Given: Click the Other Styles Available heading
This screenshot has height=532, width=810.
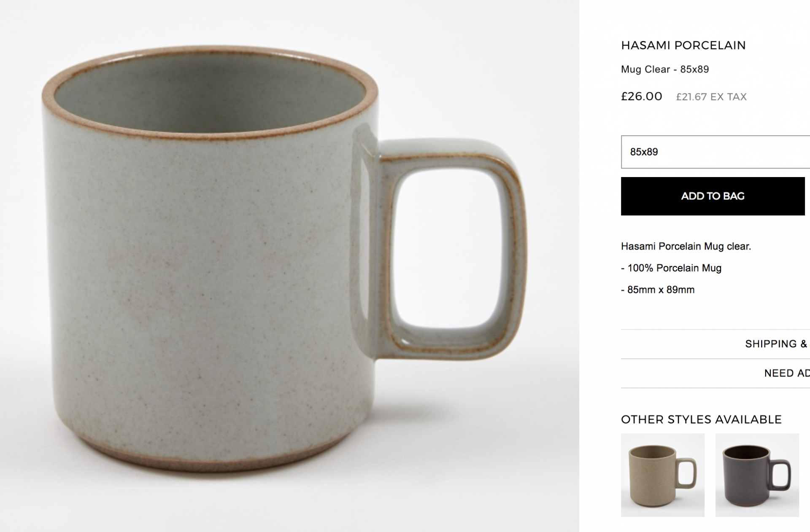Looking at the screenshot, I should click(x=701, y=419).
